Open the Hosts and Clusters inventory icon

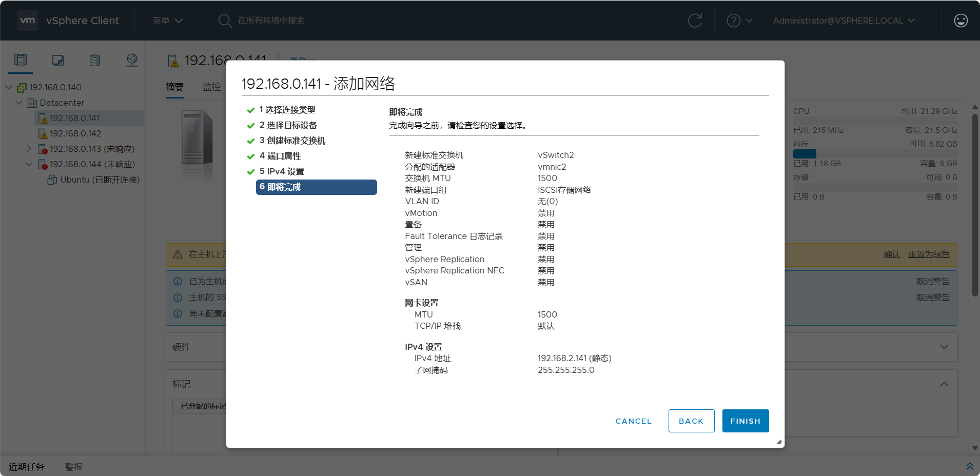pyautogui.click(x=21, y=61)
